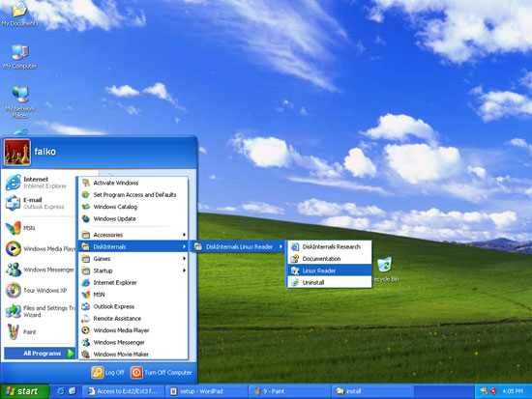
Task: Click the Start button
Action: (x=24, y=391)
